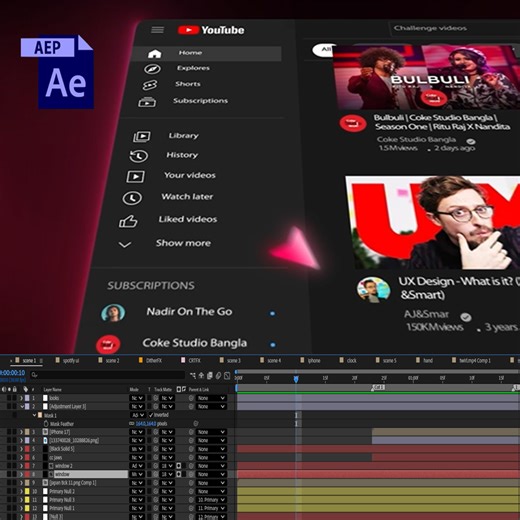Toggle lock switch for Primary Null 2 layer
520x520 pixels.
click(x=14, y=491)
